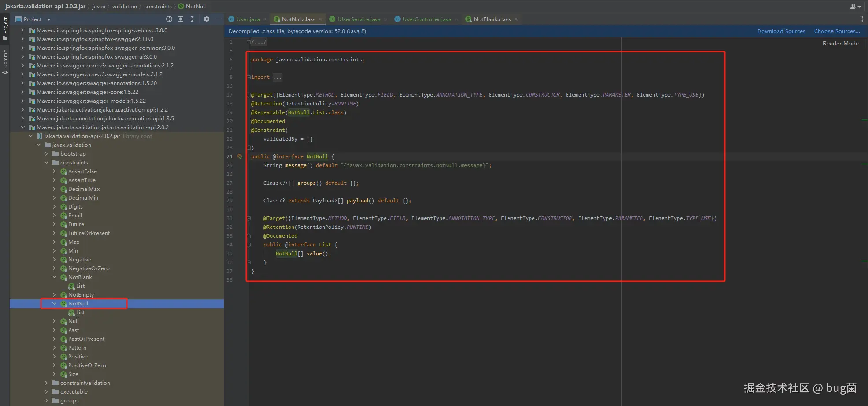Toggle Reader Mode in the editor
This screenshot has width=868, height=406.
[x=840, y=43]
